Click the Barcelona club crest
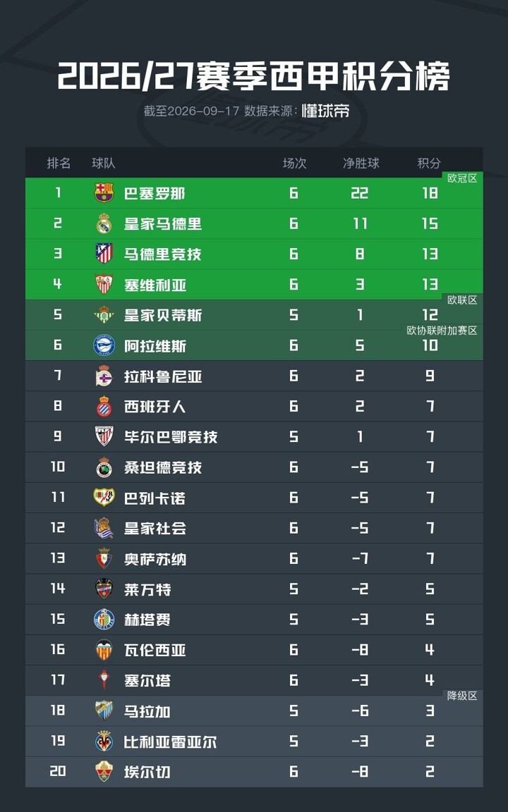 point(104,193)
